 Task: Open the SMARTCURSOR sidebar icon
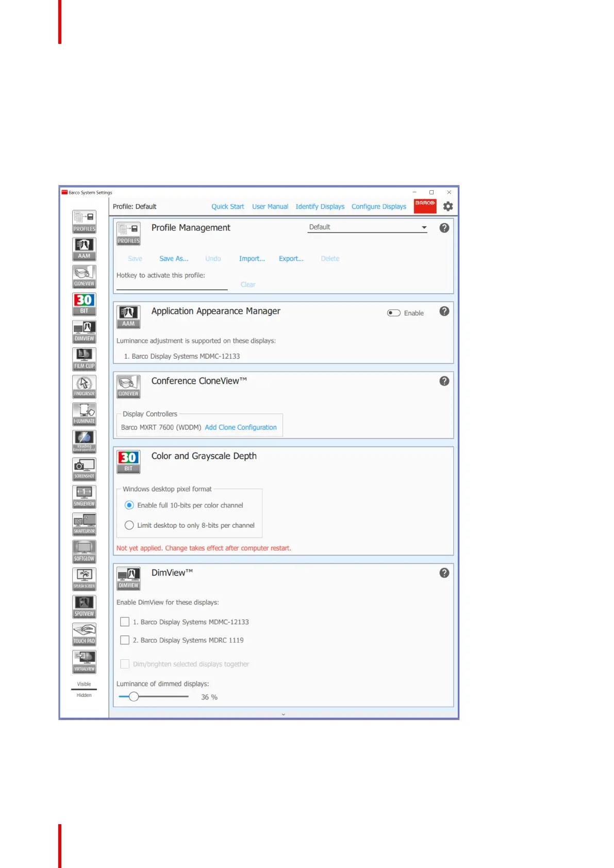84,524
